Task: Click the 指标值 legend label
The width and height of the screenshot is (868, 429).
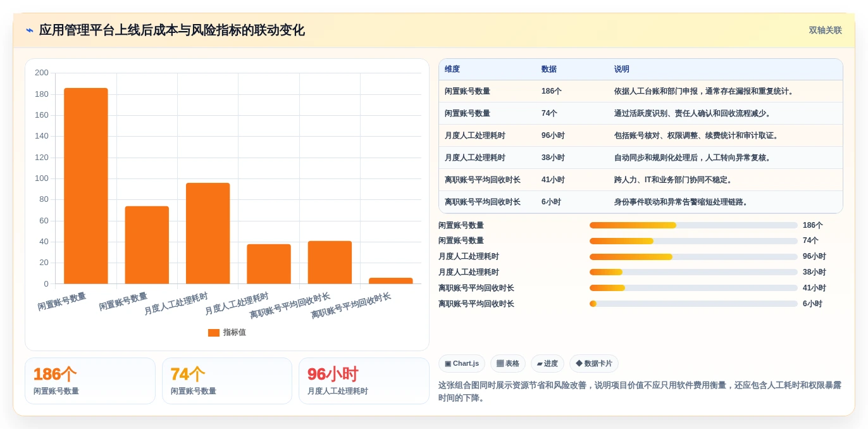Action: [234, 333]
